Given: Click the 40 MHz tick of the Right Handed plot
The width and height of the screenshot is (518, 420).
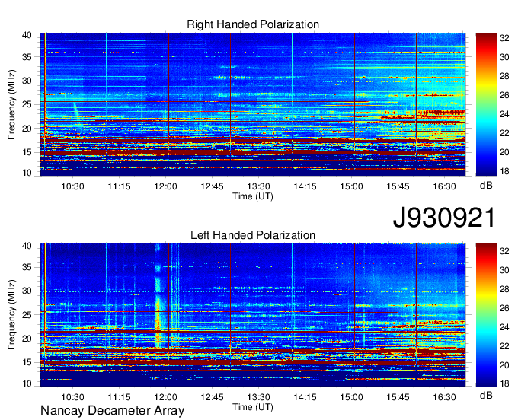Looking at the screenshot, I should pyautogui.click(x=27, y=35).
